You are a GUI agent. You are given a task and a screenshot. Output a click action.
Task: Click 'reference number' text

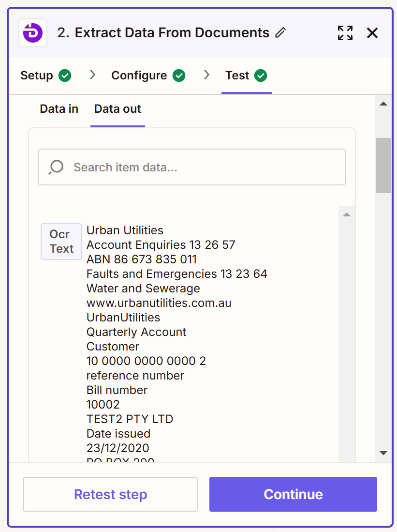pos(135,376)
